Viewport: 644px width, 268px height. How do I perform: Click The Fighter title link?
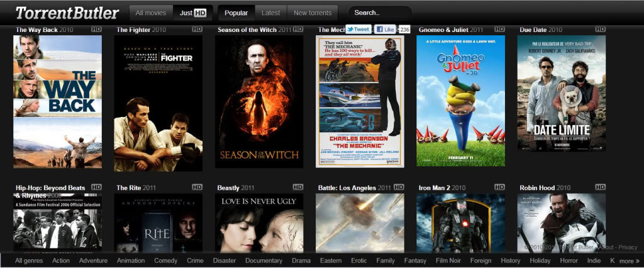[x=133, y=30]
